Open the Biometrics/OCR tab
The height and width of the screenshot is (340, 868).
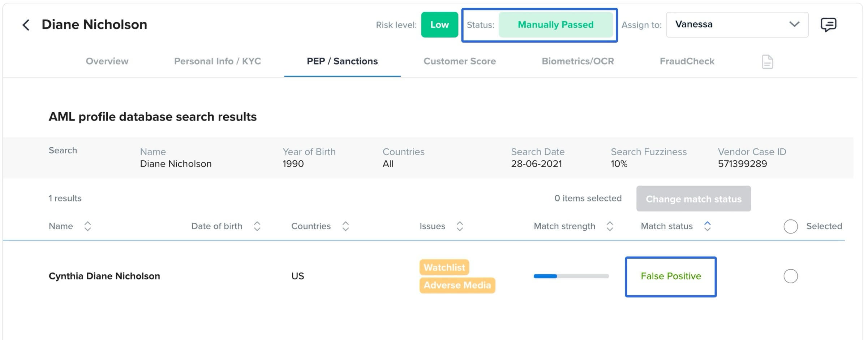[x=577, y=61]
